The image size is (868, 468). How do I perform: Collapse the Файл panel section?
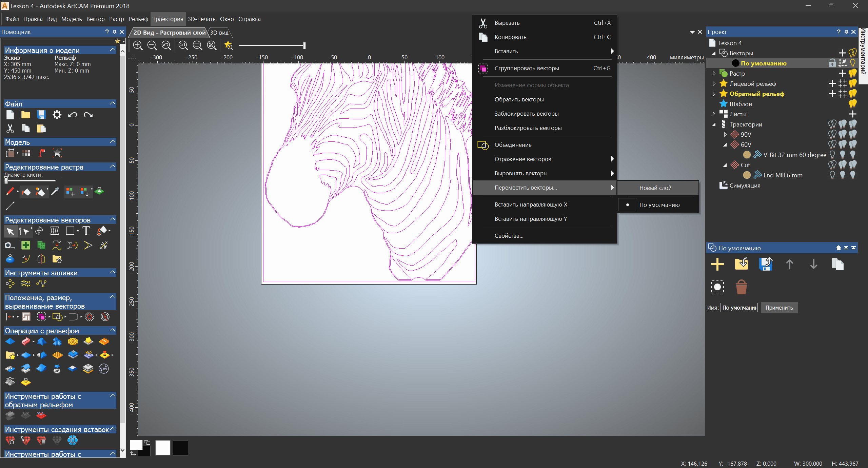[x=113, y=103]
